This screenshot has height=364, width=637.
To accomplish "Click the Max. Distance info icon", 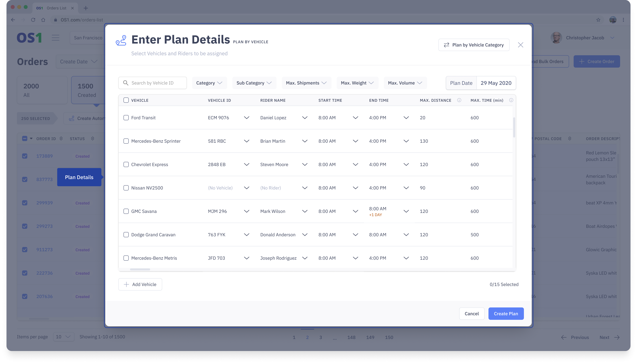I will [x=459, y=100].
